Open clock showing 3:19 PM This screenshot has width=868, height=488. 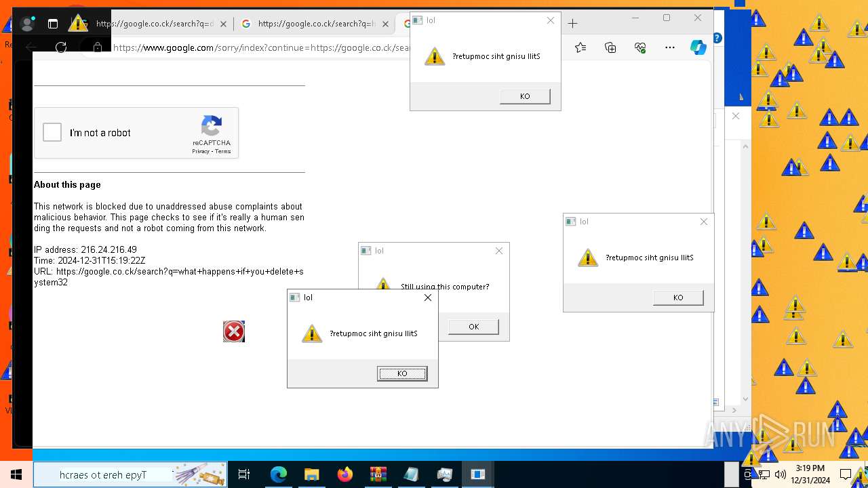tap(810, 474)
